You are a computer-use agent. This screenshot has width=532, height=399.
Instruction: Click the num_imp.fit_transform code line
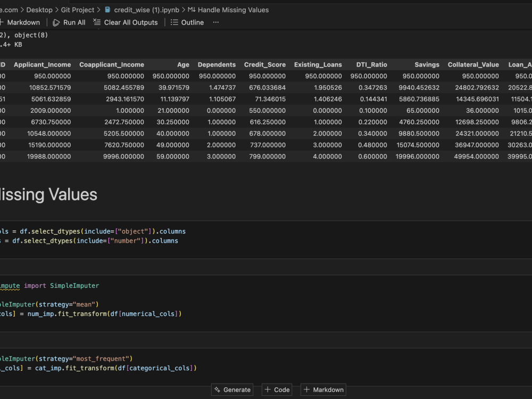[90, 314]
